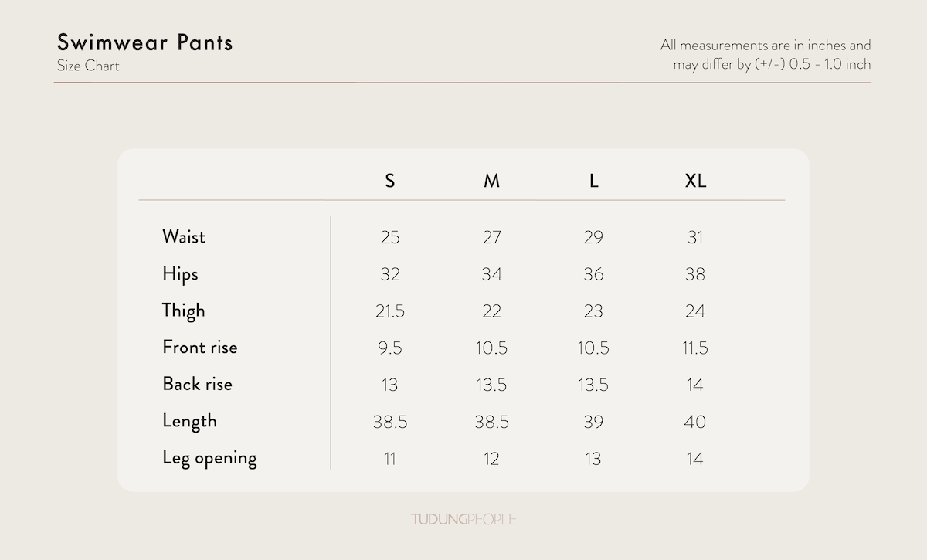This screenshot has height=560, width=927.
Task: Select the L size column header
Action: point(593,181)
